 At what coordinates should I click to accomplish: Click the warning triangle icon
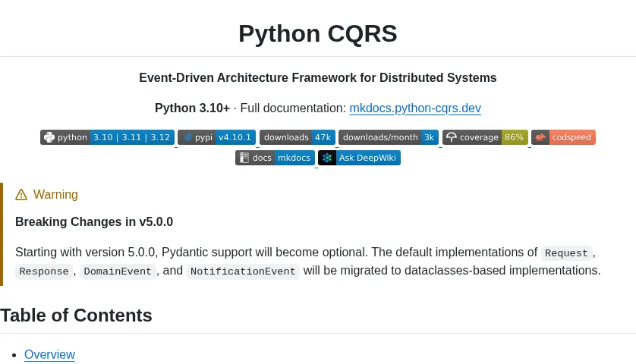pos(21,195)
